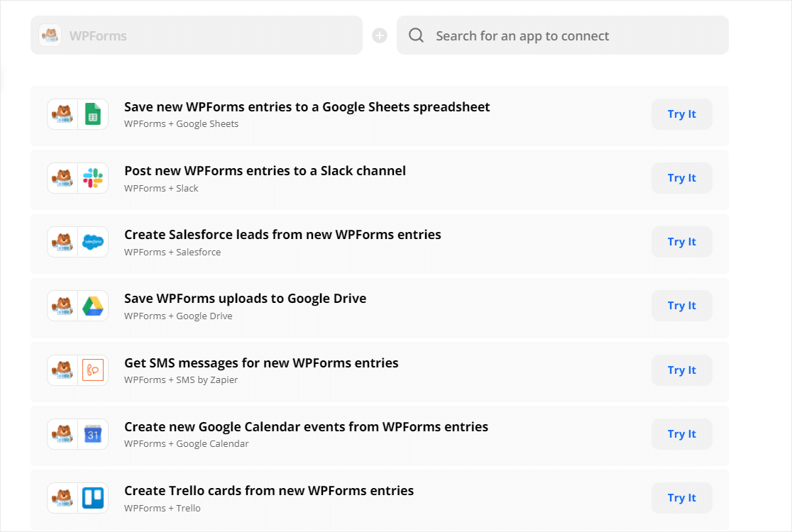
Task: Click the Trello icon
Action: pos(93,498)
